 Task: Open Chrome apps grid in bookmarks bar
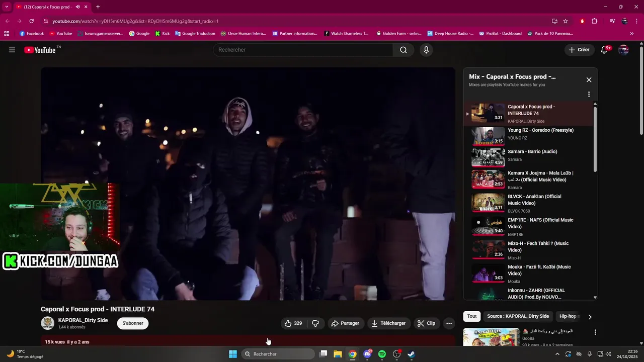coord(7,34)
